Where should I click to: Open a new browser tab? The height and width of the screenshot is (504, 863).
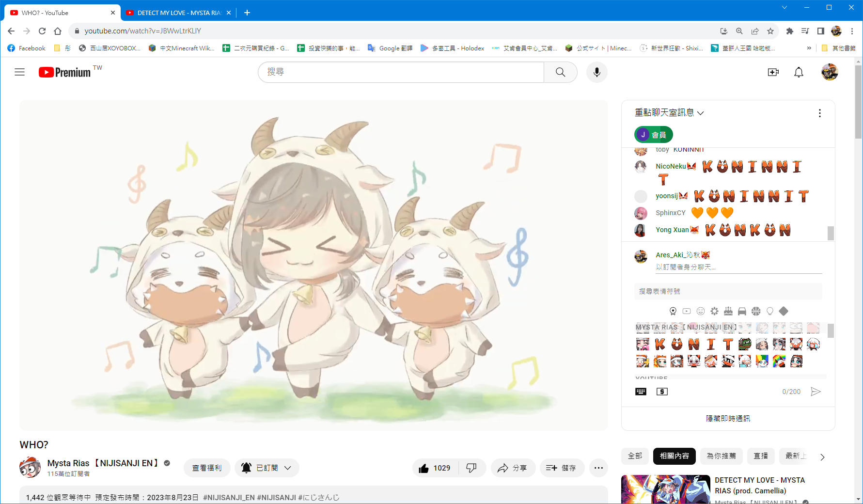247,13
